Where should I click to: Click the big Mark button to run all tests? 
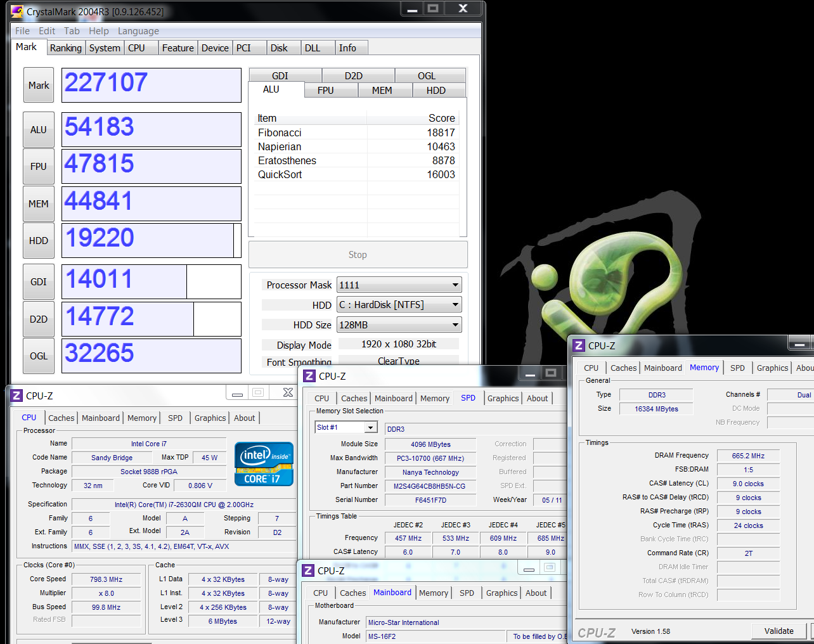[39, 86]
